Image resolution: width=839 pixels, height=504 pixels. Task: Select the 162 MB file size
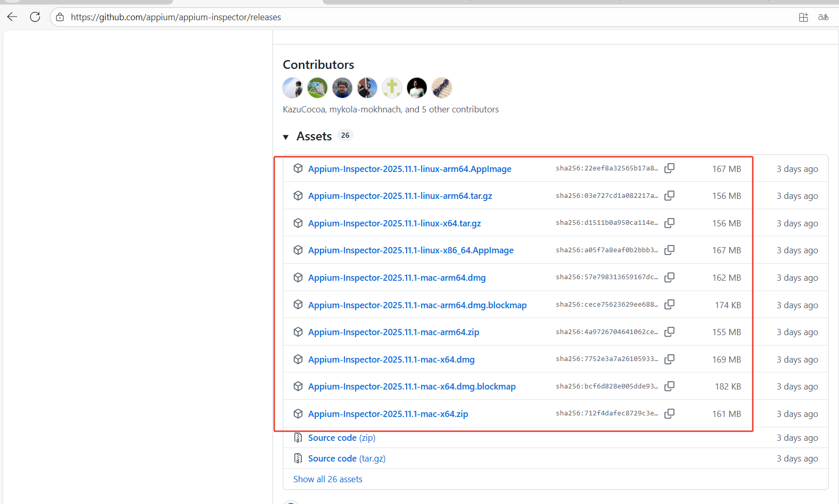coord(727,278)
